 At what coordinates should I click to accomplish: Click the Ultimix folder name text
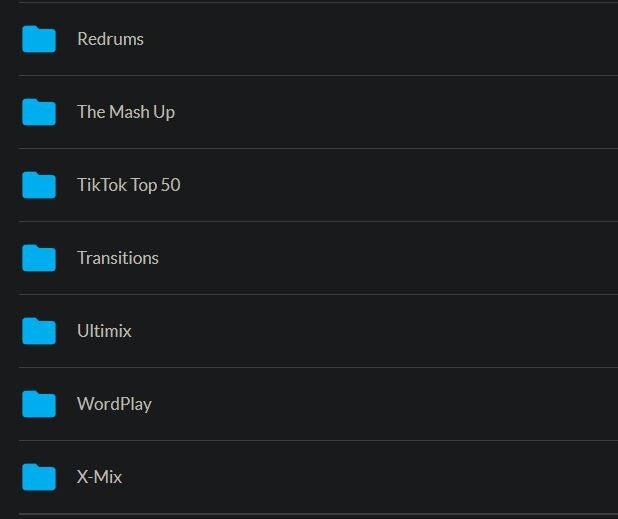point(104,331)
